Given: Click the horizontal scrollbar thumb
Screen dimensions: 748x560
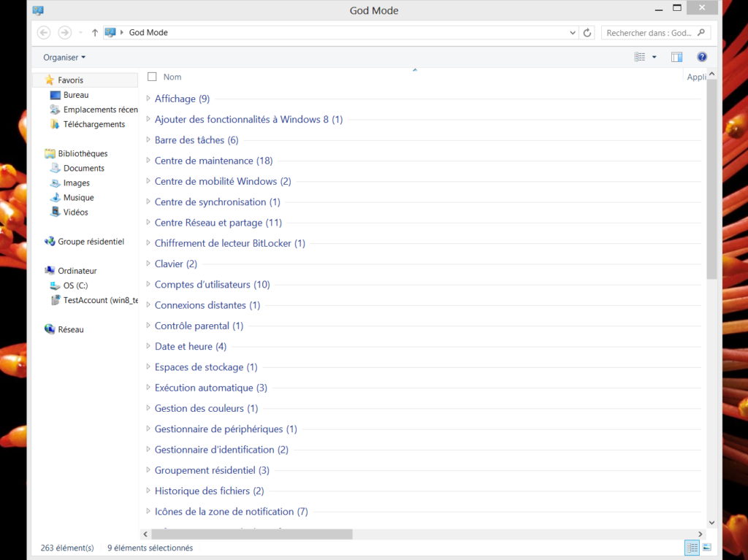Looking at the screenshot, I should pyautogui.click(x=251, y=534).
